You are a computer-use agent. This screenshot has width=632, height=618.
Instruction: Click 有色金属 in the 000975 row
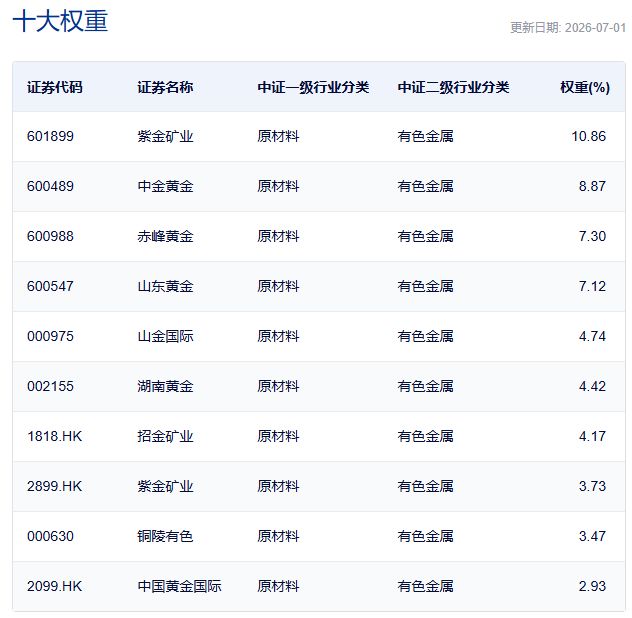426,336
